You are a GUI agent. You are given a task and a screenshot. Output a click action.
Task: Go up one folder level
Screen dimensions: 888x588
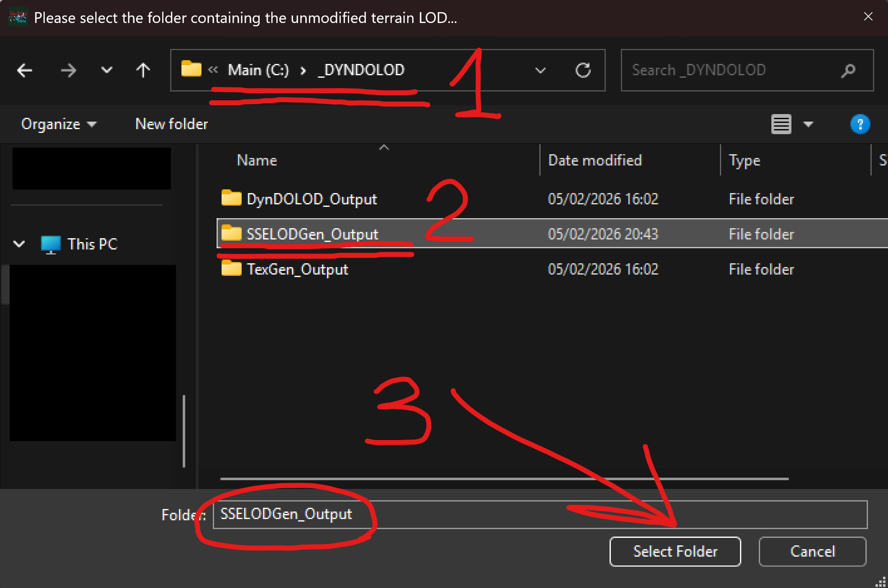[143, 70]
